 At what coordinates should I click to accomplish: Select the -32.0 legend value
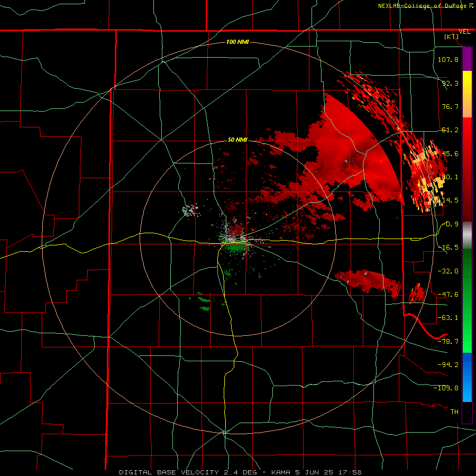coord(448,271)
